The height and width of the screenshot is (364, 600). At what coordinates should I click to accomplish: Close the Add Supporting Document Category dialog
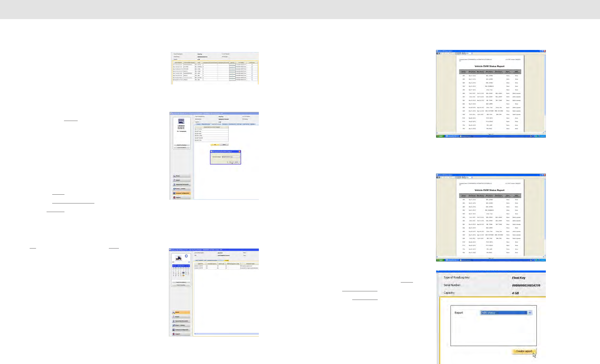(x=239, y=152)
